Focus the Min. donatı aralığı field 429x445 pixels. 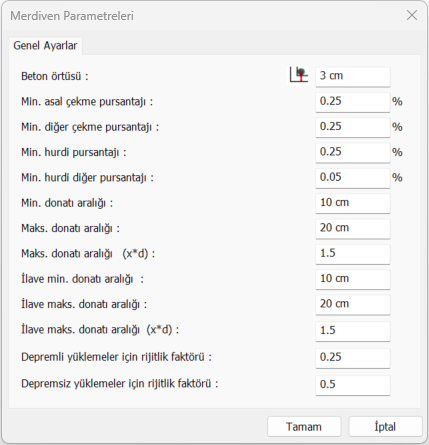(x=353, y=203)
